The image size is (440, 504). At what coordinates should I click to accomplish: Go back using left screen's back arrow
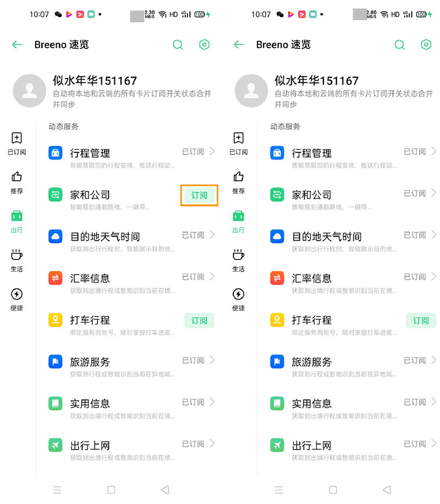[18, 45]
